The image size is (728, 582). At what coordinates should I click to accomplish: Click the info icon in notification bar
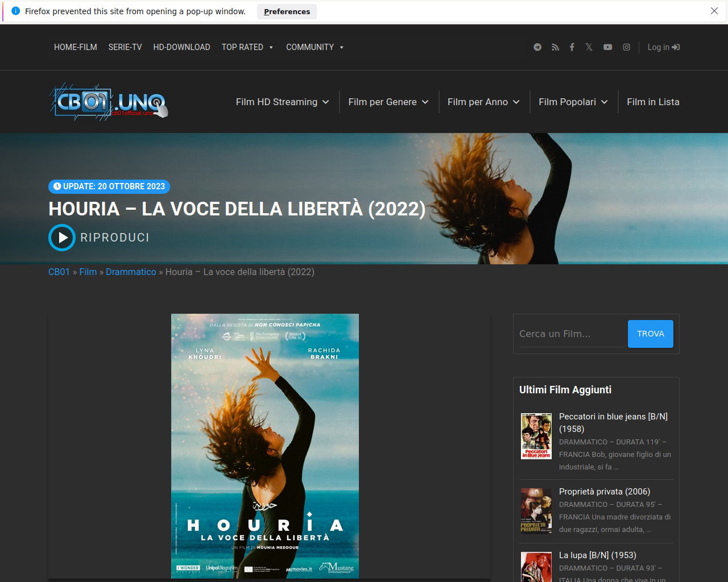click(x=16, y=11)
